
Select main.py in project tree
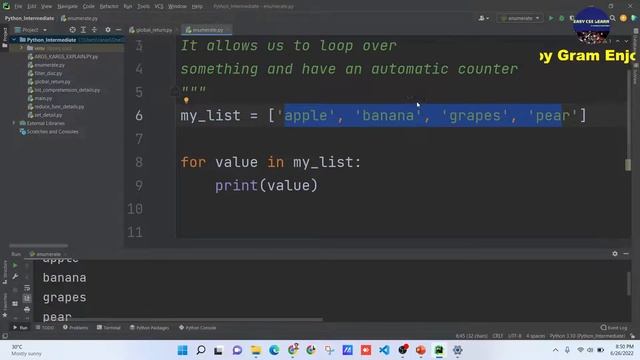tap(40, 98)
